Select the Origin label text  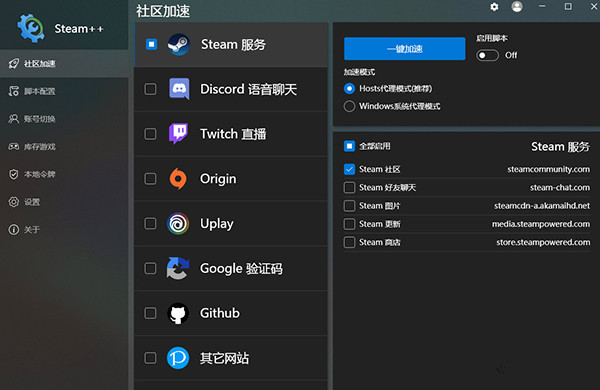pyautogui.click(x=218, y=179)
